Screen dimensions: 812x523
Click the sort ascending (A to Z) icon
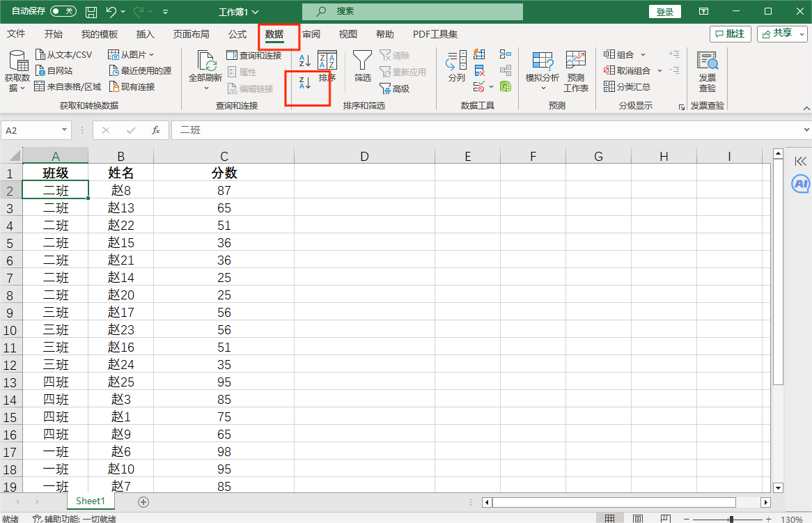pyautogui.click(x=305, y=61)
